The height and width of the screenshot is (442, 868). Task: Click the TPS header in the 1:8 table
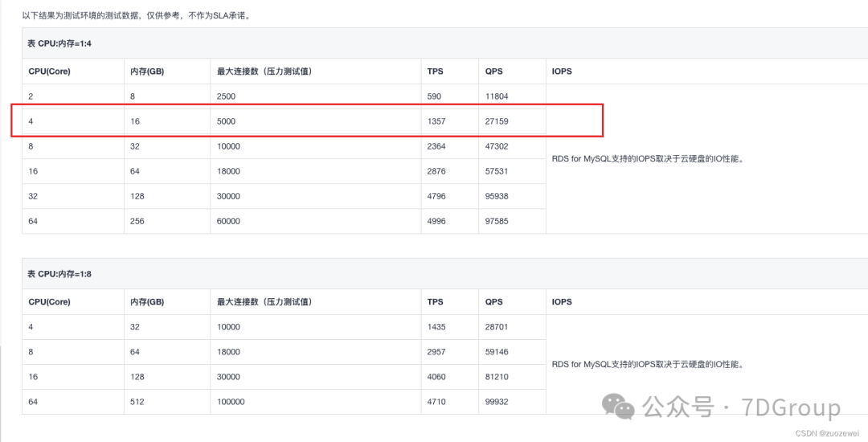[435, 302]
